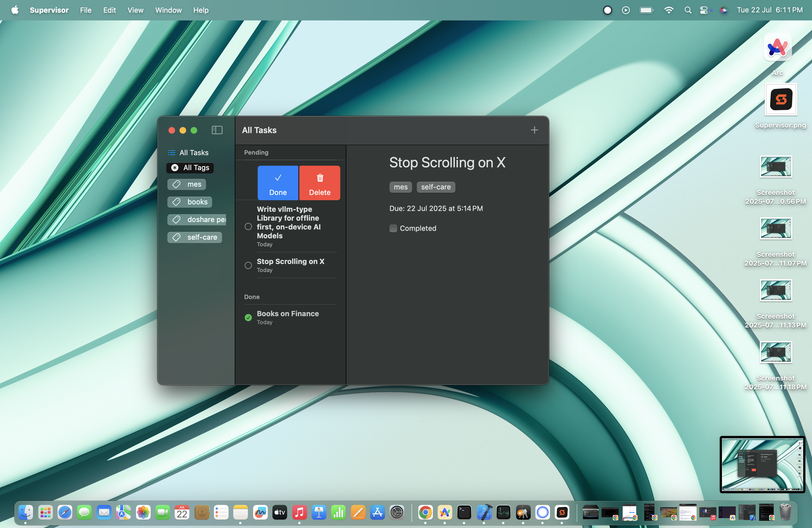Open battery status in menu bar
Image resolution: width=812 pixels, height=528 pixels.
coord(647,10)
